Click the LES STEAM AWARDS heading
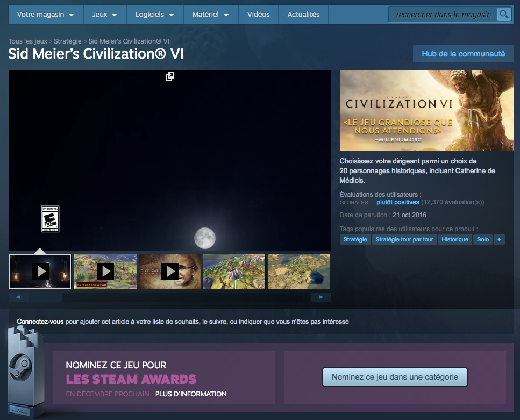The width and height of the screenshot is (520, 420). click(131, 379)
